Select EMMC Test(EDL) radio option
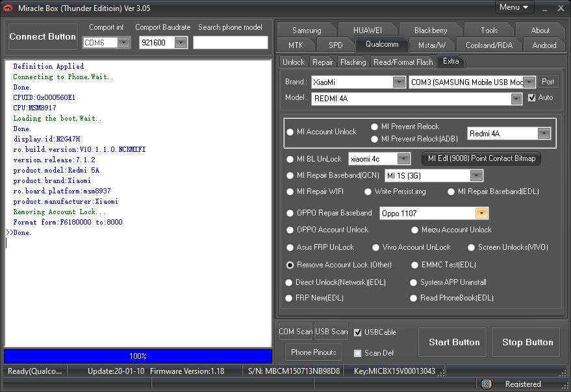Image resolution: width=571 pixels, height=392 pixels. [x=414, y=265]
